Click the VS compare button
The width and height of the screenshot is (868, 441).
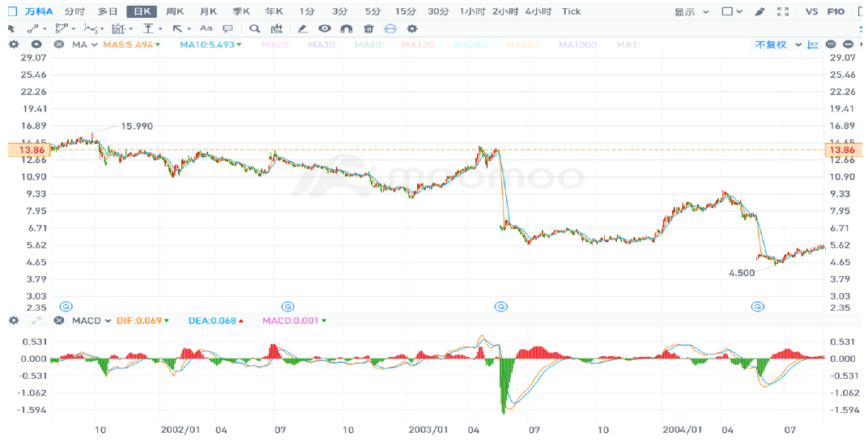pos(811,11)
